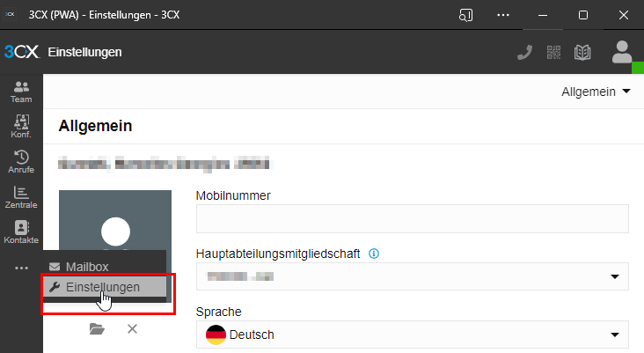
Task: Go to Kontakte in the sidebar
Action: coord(21,232)
